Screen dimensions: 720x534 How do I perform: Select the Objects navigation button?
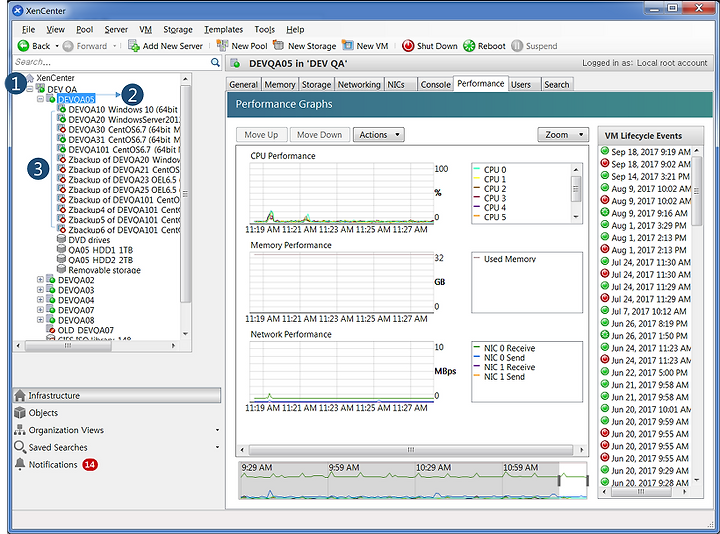pos(117,412)
